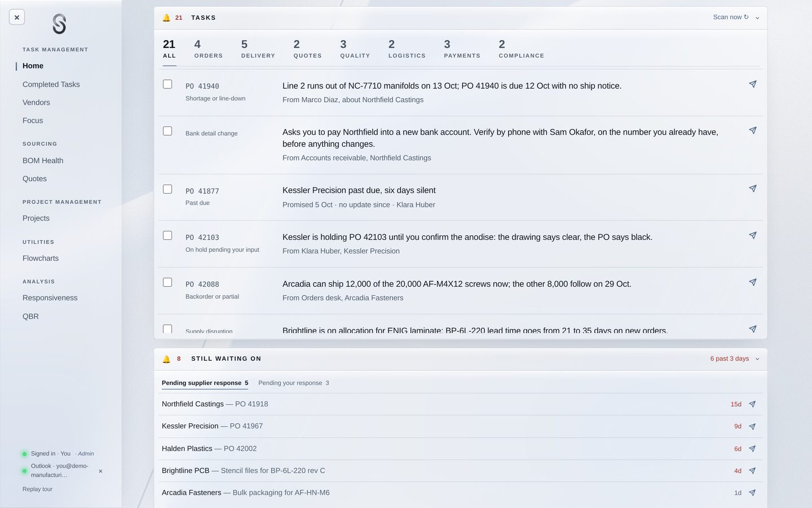The width and height of the screenshot is (812, 508).
Task: Switch to Pending your response tab
Action: point(293,383)
